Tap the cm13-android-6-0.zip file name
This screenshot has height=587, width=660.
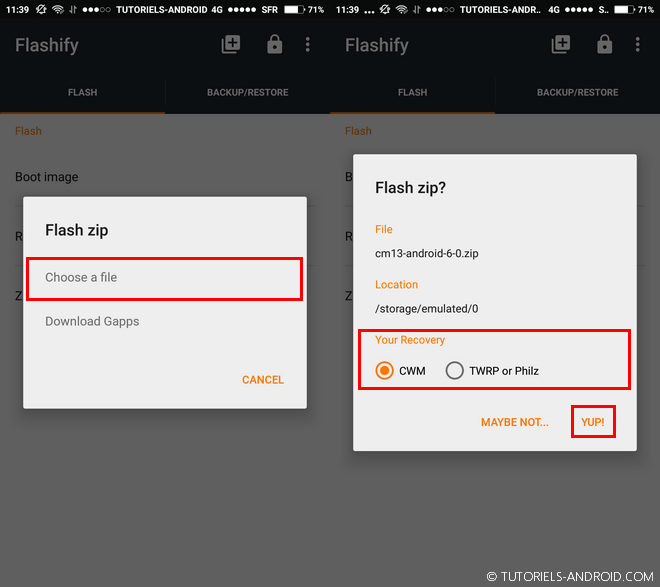pos(426,254)
